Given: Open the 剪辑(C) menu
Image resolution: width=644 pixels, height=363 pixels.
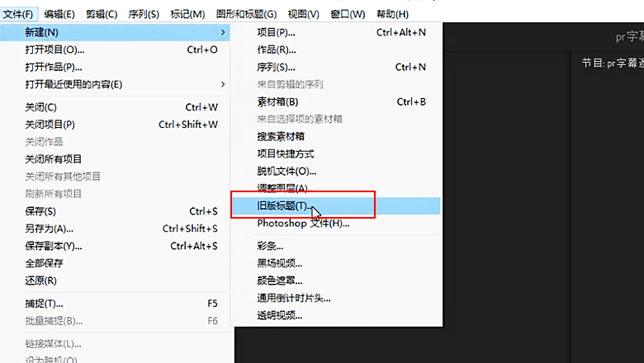Looking at the screenshot, I should 102,14.
